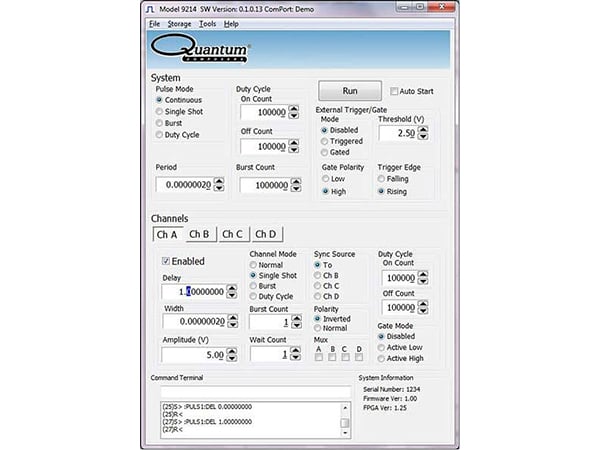Select High gate polarity

325,191
